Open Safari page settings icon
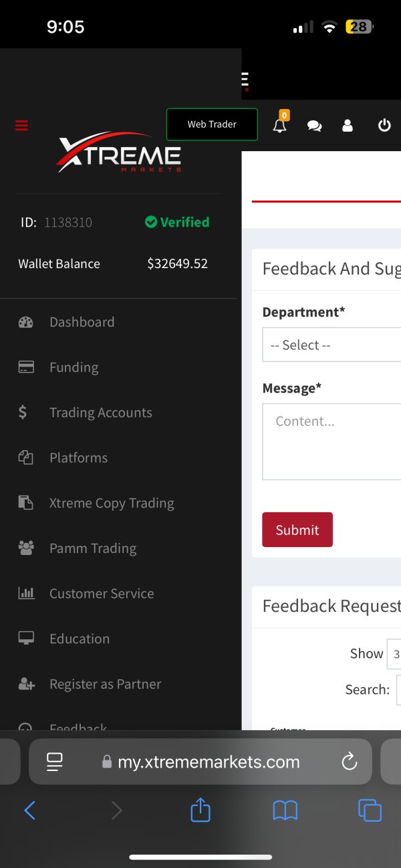The image size is (401, 868). click(55, 762)
